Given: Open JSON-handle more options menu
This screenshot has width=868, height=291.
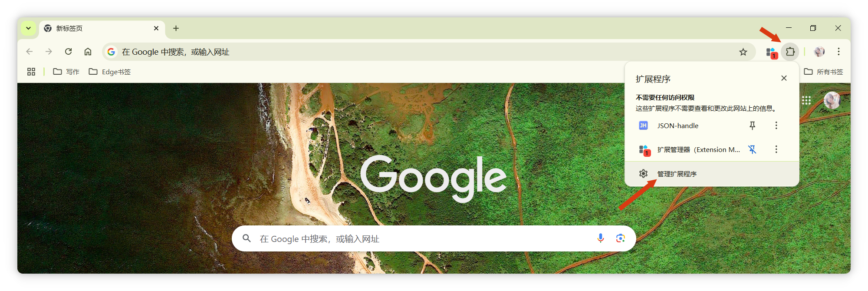Looking at the screenshot, I should pyautogui.click(x=776, y=126).
